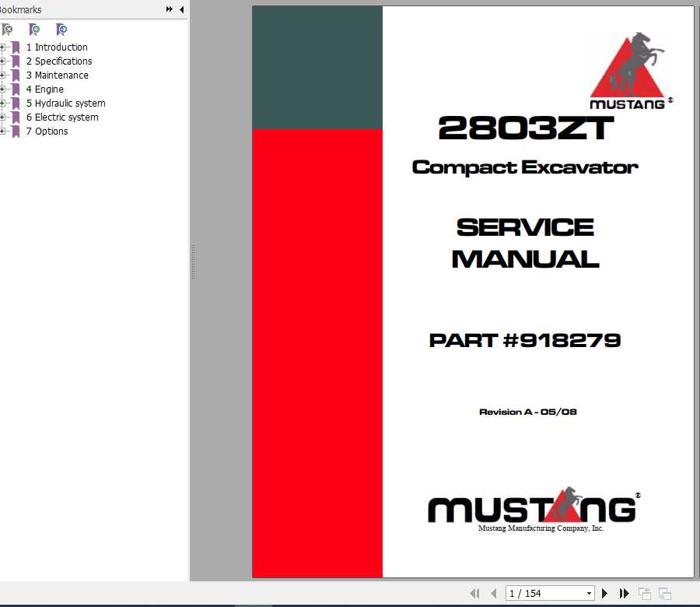Go to the next page
Screen dimensions: 700x607
(x=604, y=593)
